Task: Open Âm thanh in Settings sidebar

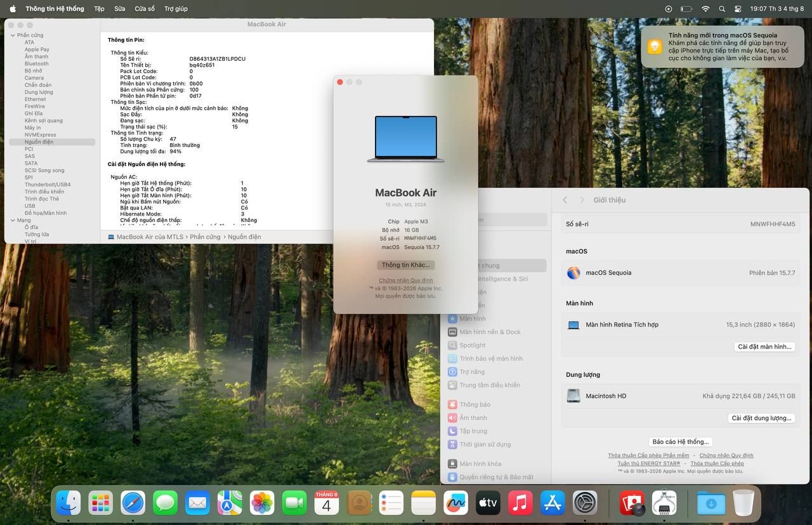Action: click(x=473, y=418)
